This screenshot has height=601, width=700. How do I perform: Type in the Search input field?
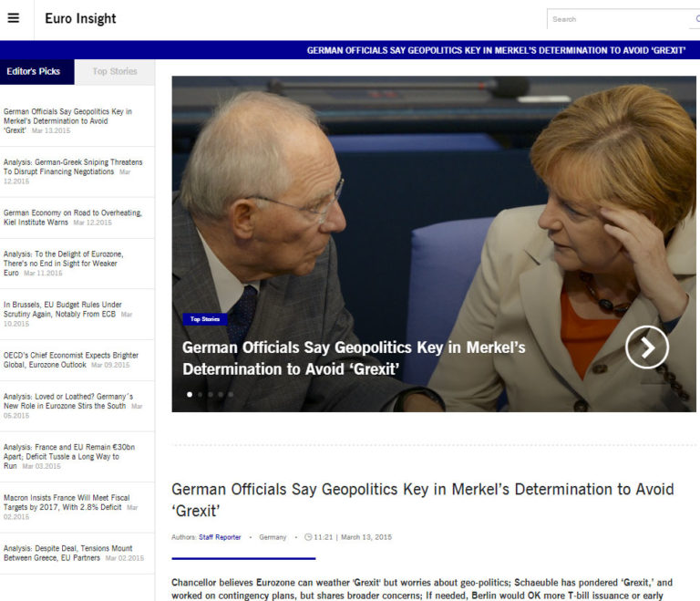tap(620, 19)
